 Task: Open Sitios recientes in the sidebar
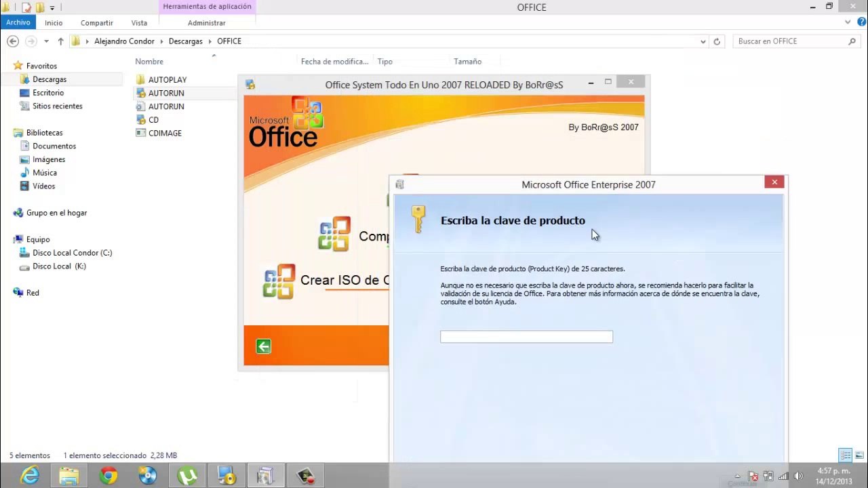pyautogui.click(x=58, y=106)
